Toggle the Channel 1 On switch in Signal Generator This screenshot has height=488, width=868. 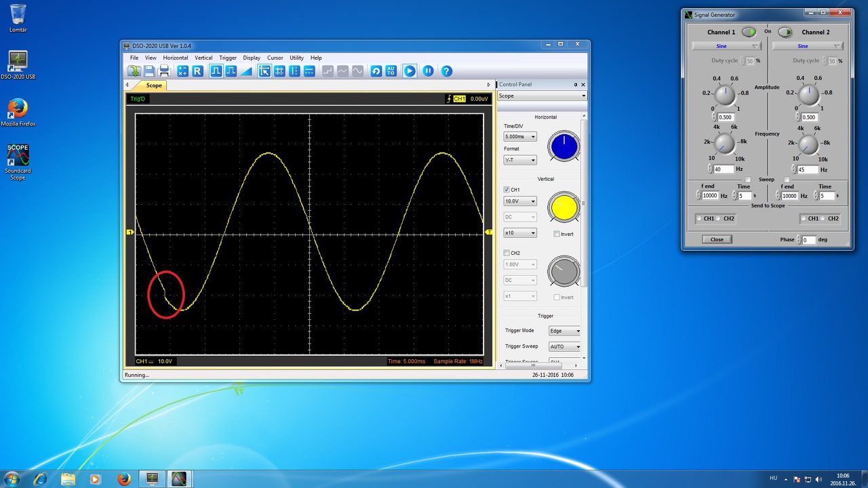(749, 32)
